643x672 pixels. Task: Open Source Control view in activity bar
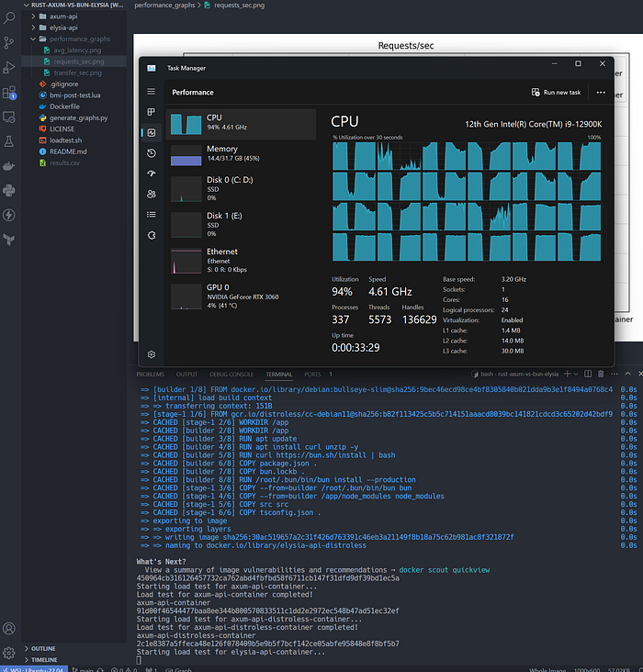(9, 42)
